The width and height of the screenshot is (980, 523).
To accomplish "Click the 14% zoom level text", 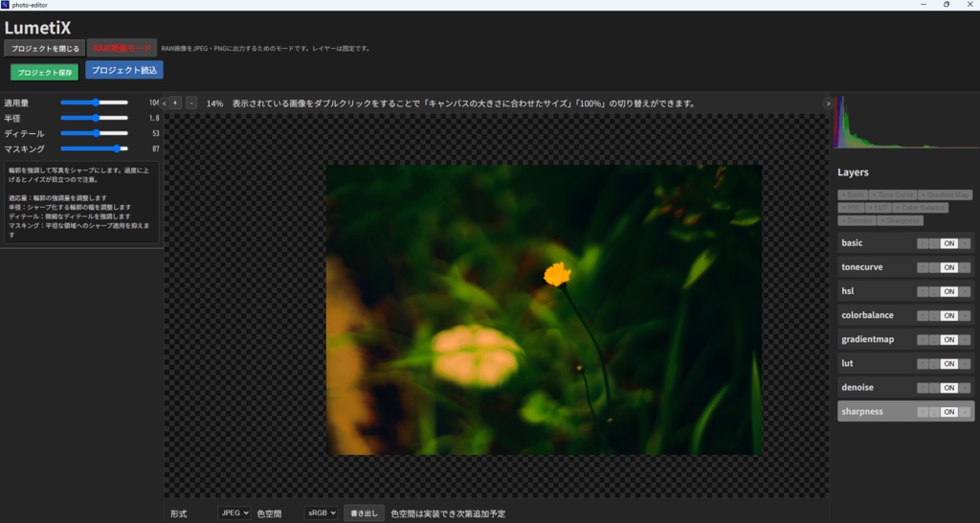I will pos(214,103).
